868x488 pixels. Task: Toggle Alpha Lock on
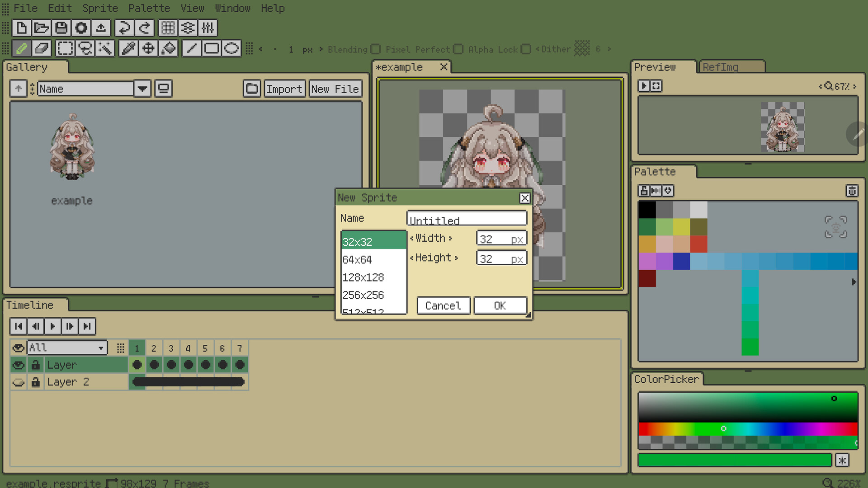coord(526,49)
